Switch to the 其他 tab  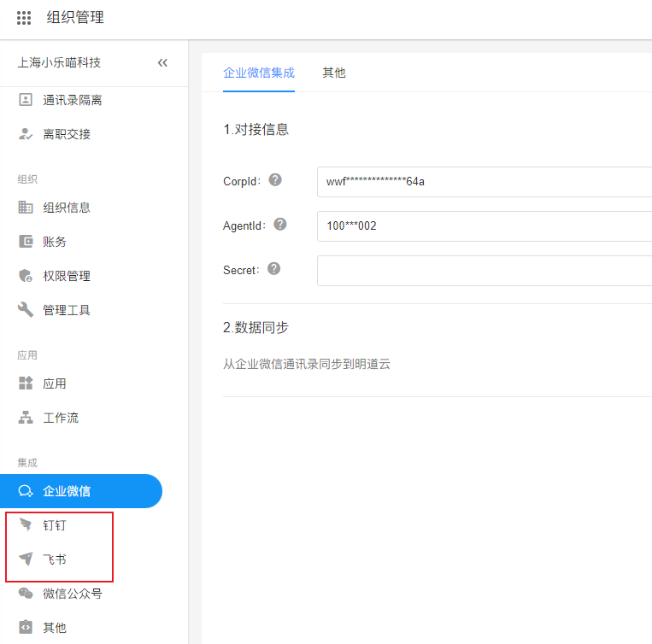(334, 73)
